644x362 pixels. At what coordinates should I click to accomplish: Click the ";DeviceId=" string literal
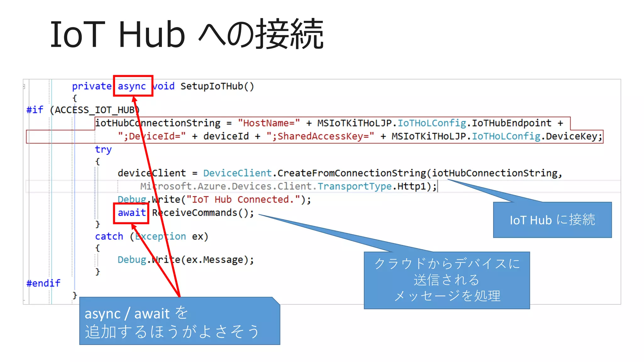(152, 136)
